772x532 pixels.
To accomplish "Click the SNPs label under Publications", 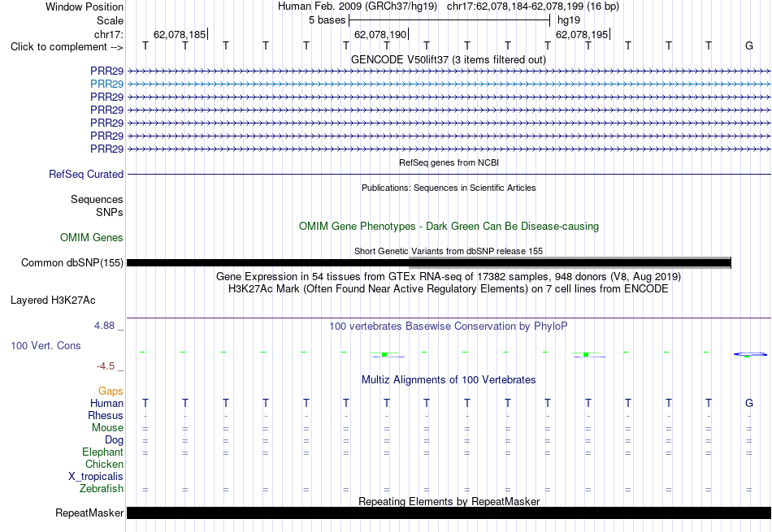I will 110,212.
